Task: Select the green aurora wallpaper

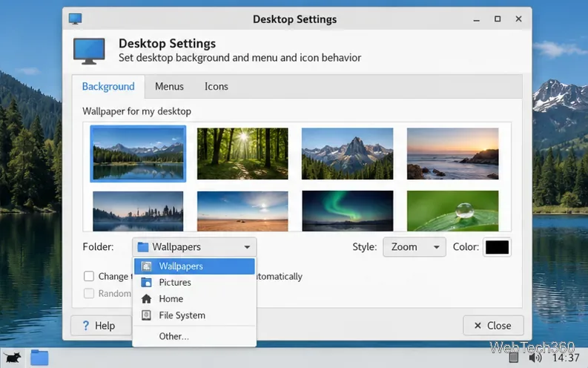Action: pyautogui.click(x=347, y=211)
